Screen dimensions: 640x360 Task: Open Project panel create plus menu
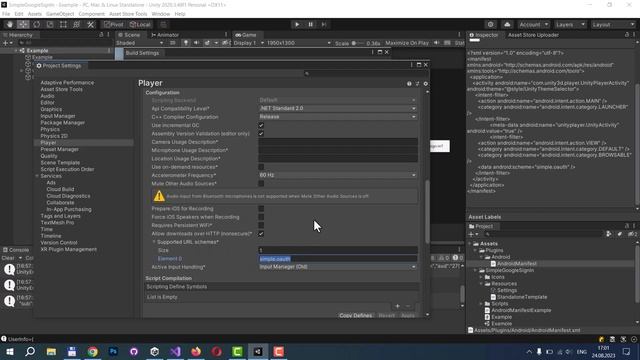click(x=473, y=234)
